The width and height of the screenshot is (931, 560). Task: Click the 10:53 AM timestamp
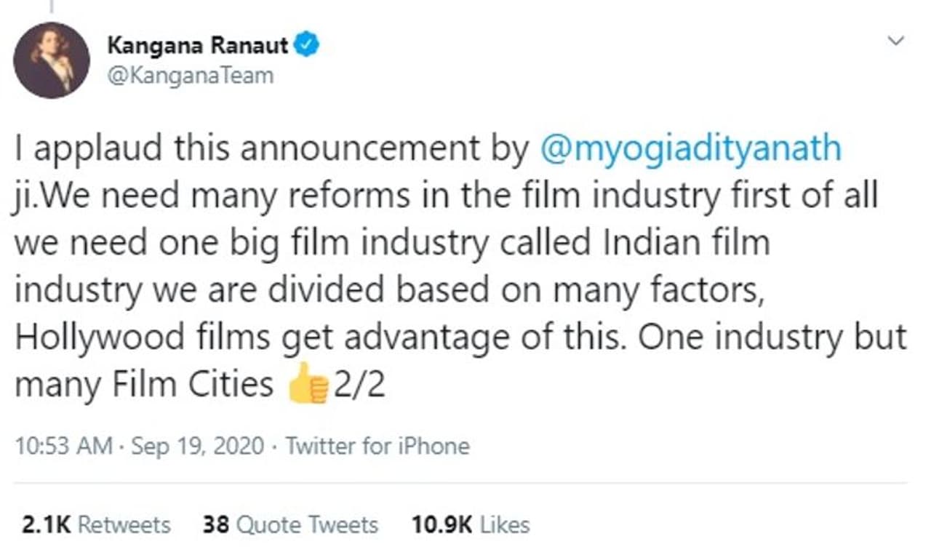coord(63,446)
